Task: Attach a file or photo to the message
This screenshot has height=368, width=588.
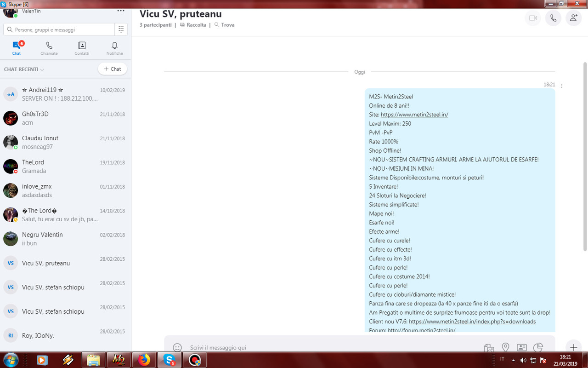Action: [x=489, y=348]
